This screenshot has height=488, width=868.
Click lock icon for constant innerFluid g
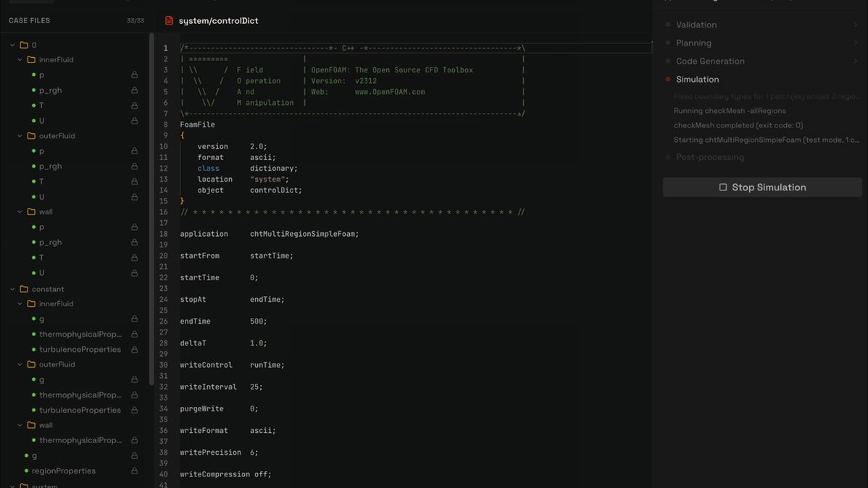135,319
